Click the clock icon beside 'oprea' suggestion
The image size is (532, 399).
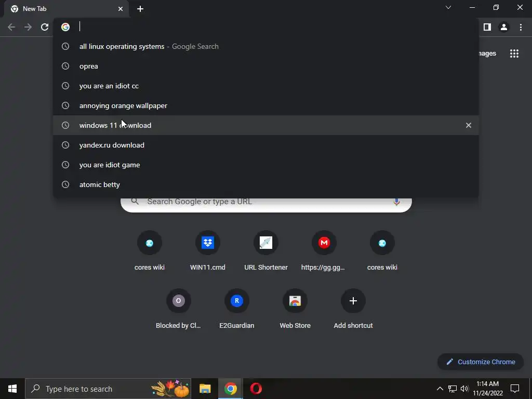65,66
